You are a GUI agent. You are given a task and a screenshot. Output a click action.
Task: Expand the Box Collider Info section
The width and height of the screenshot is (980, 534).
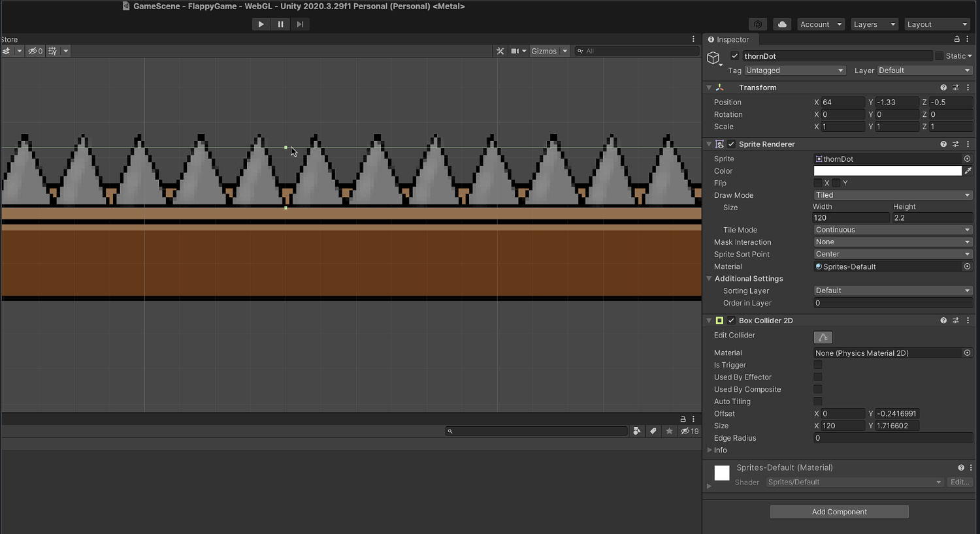[710, 450]
